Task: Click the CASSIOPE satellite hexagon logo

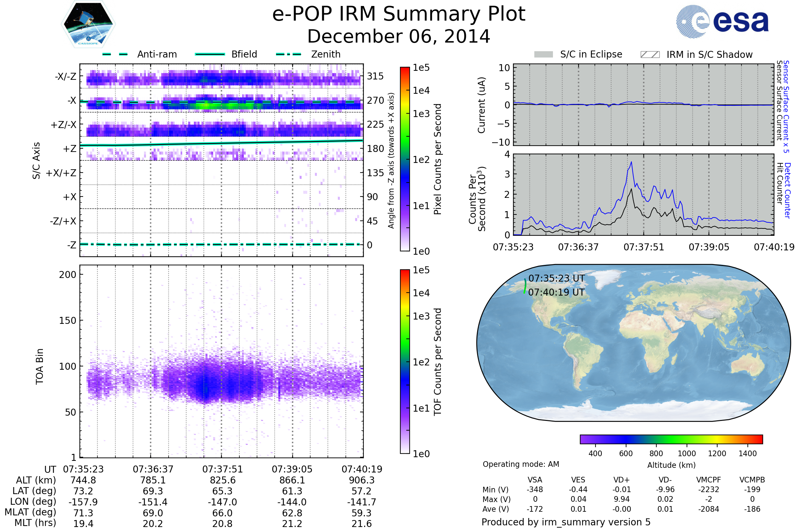Action: (88, 24)
